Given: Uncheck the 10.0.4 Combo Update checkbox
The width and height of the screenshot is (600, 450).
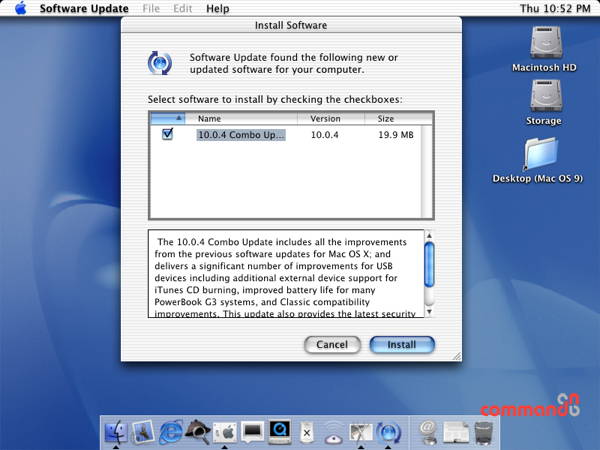Looking at the screenshot, I should click(x=167, y=134).
